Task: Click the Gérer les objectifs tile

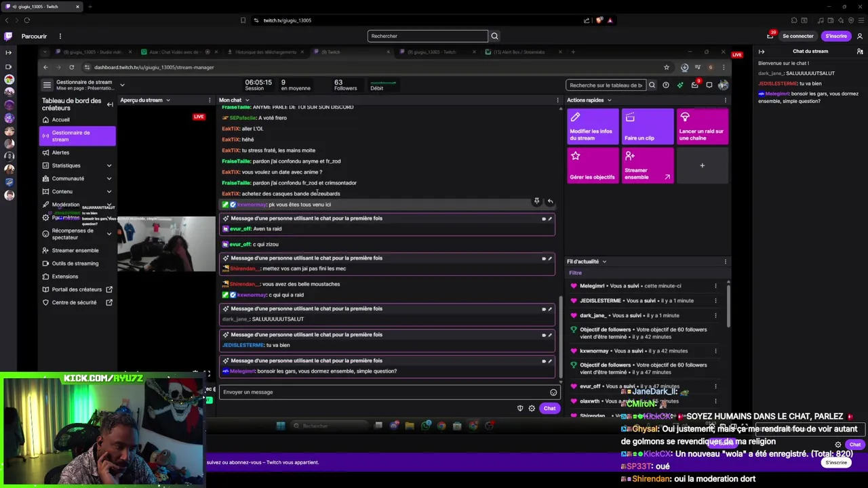Action: pyautogui.click(x=593, y=165)
